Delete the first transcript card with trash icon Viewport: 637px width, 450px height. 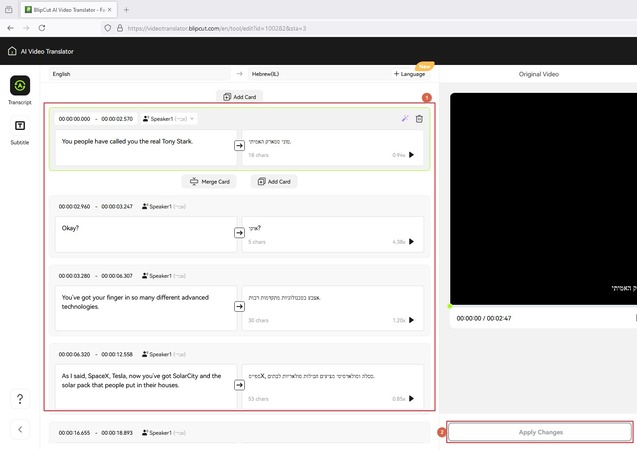click(419, 118)
